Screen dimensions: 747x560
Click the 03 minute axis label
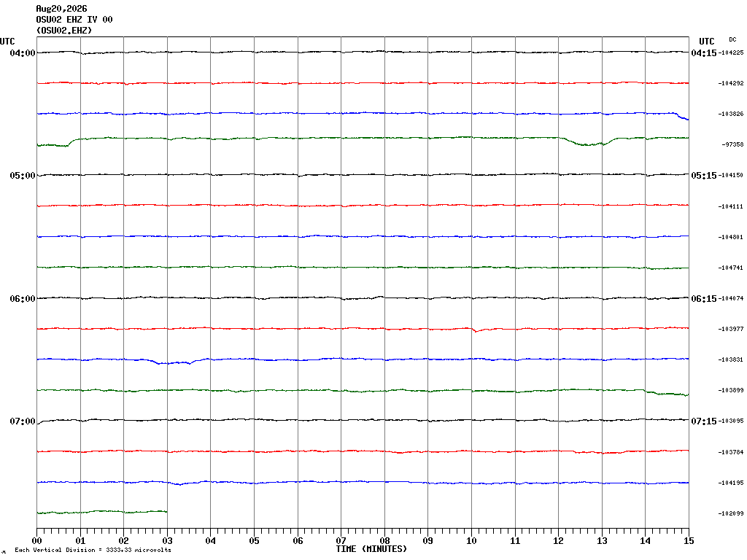pyautogui.click(x=167, y=541)
